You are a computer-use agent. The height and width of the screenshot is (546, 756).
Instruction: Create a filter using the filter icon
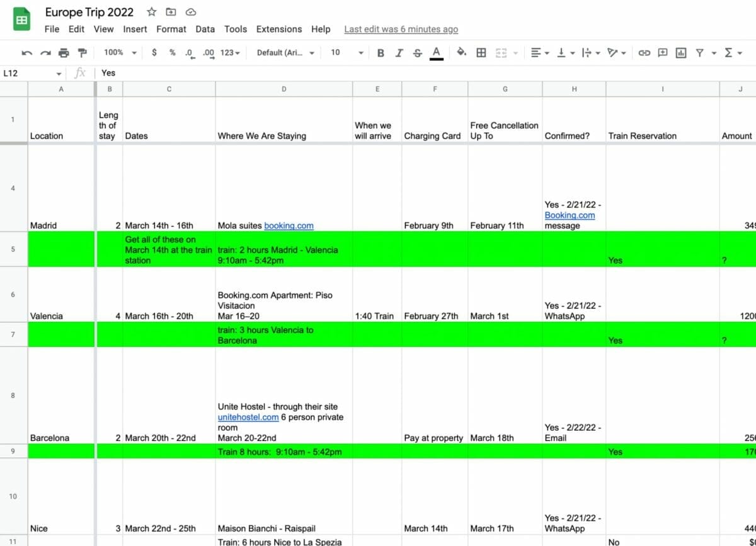pyautogui.click(x=699, y=53)
